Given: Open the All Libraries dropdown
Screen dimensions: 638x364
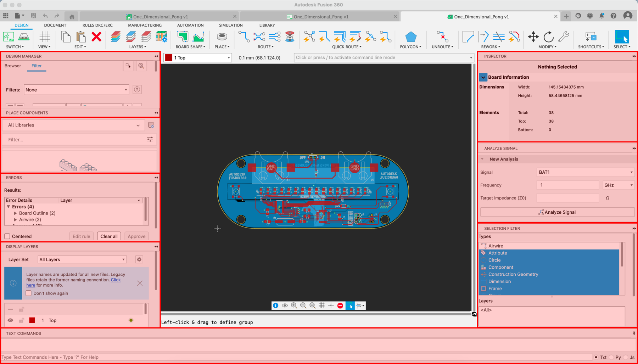Looking at the screenshot, I should pos(74,125).
